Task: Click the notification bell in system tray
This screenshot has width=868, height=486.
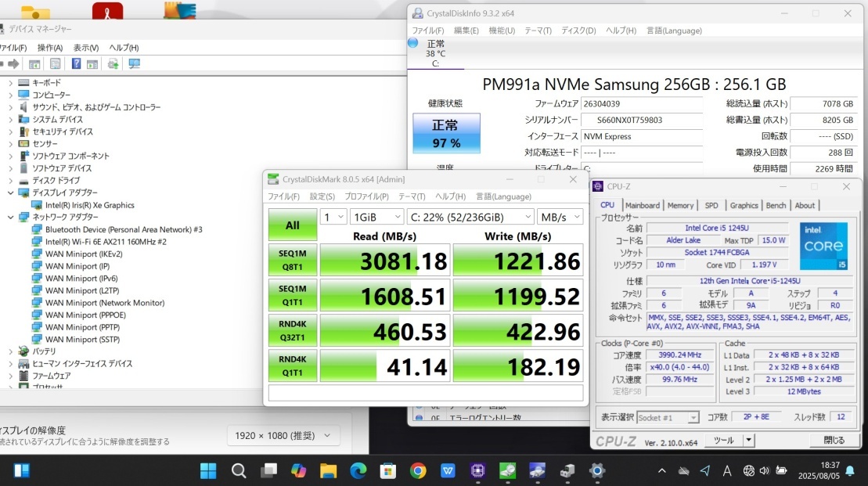Action: (x=850, y=471)
